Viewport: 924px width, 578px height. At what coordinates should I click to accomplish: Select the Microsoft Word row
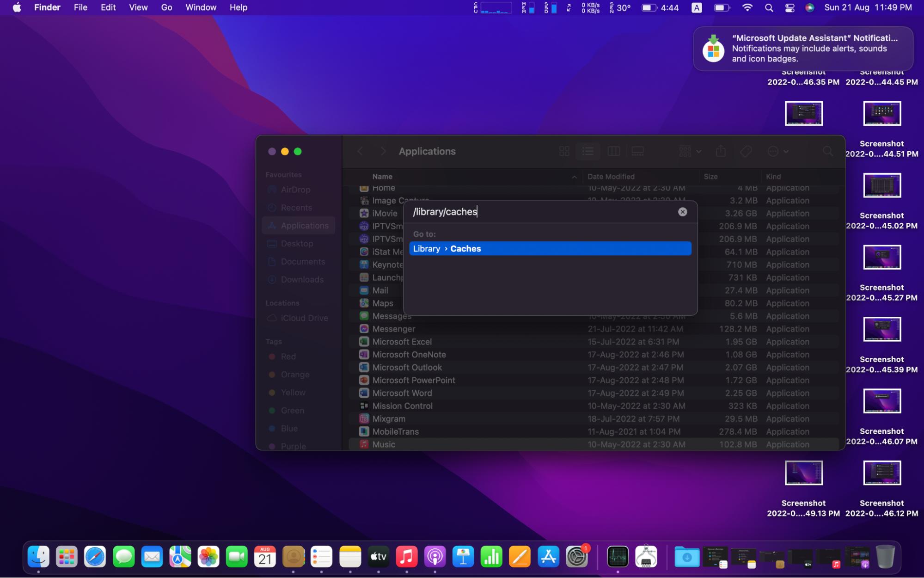coord(594,393)
